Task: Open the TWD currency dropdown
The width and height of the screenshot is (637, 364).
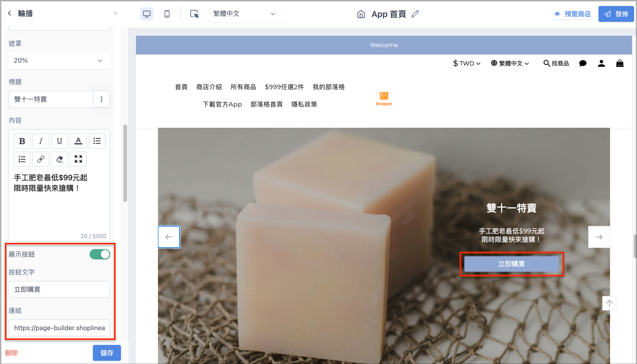Action: click(x=466, y=63)
